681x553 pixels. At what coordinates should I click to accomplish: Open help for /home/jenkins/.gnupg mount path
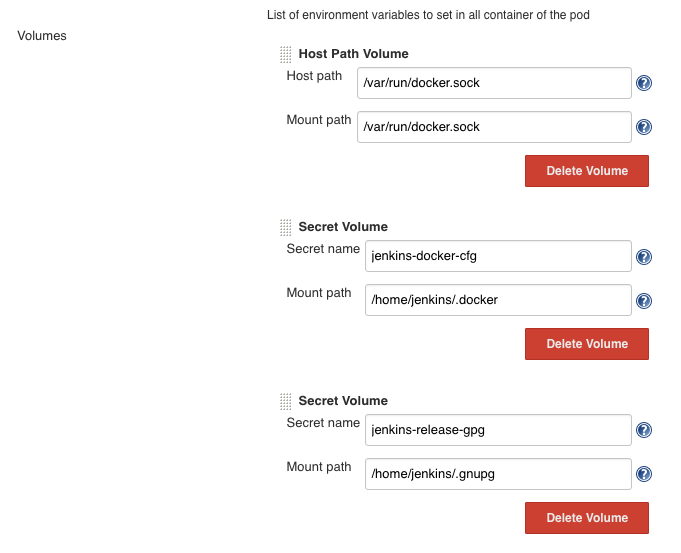(x=644, y=474)
